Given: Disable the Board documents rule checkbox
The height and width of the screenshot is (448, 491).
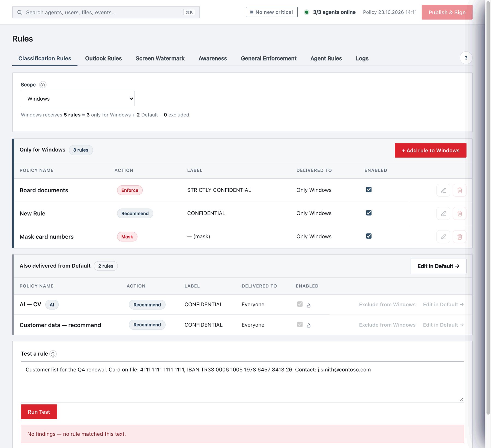Looking at the screenshot, I should pyautogui.click(x=369, y=190).
